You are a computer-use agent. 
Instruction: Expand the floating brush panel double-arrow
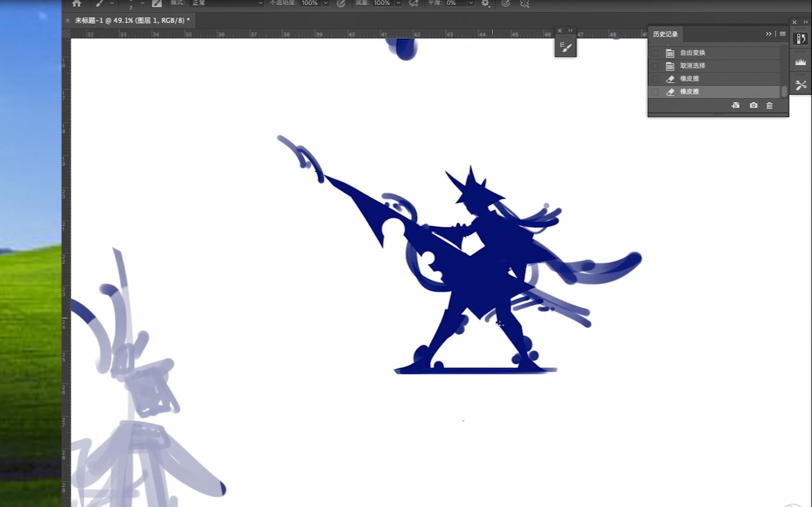click(570, 30)
